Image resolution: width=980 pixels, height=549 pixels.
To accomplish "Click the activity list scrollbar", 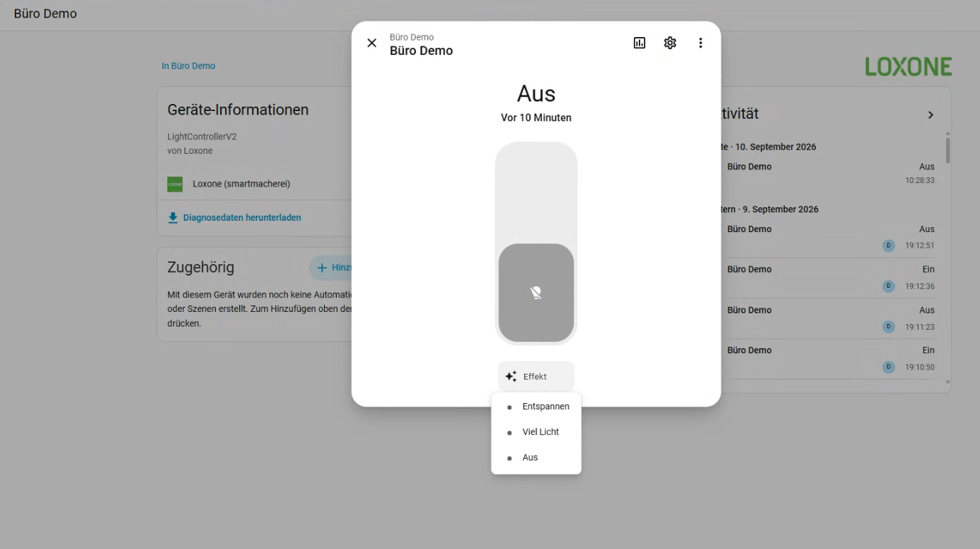I will coord(948,150).
